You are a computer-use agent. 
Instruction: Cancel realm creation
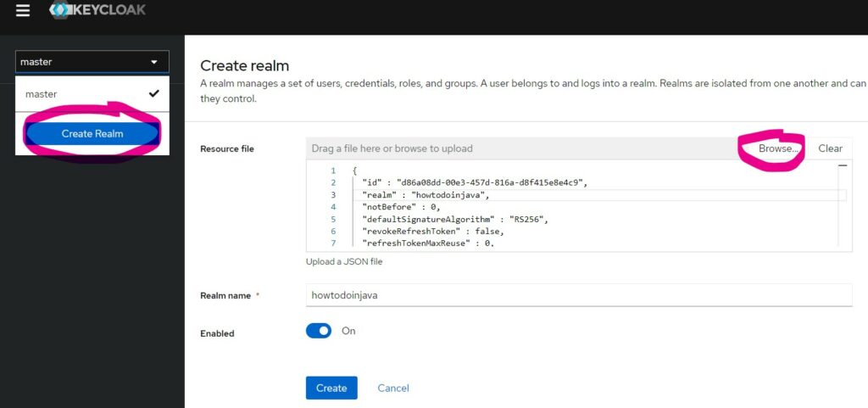click(x=393, y=388)
